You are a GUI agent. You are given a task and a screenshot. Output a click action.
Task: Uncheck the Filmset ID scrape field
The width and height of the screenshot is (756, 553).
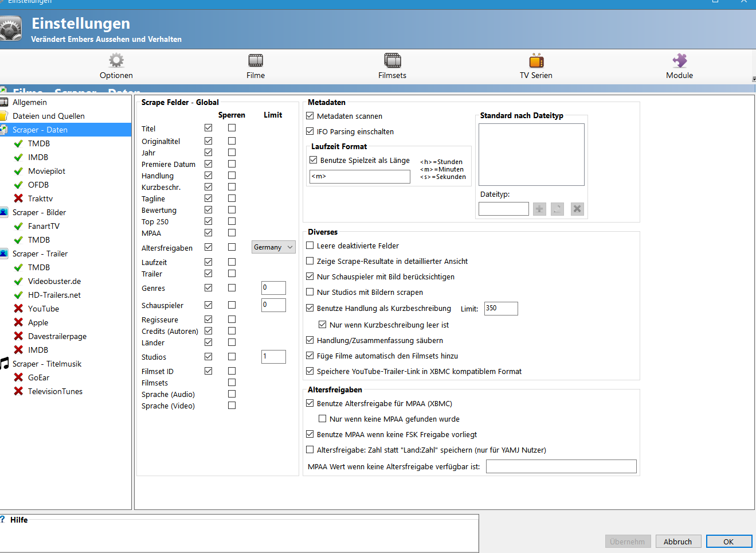click(x=209, y=371)
